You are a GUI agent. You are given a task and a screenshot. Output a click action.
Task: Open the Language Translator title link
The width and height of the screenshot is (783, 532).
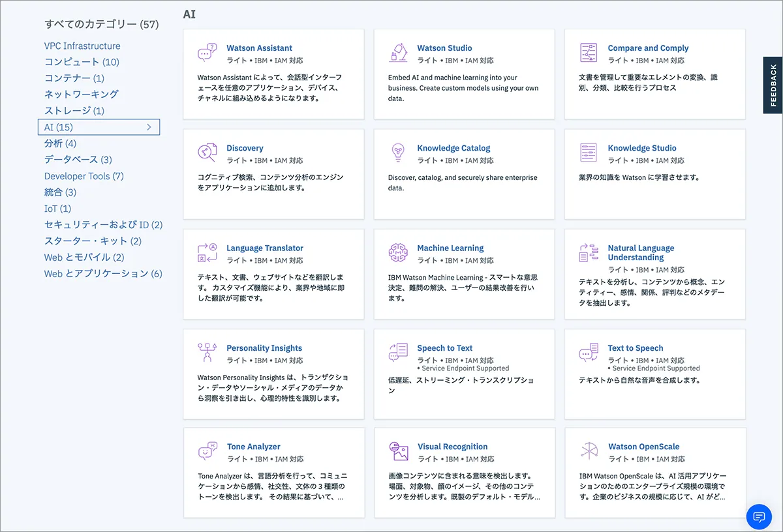coord(265,248)
